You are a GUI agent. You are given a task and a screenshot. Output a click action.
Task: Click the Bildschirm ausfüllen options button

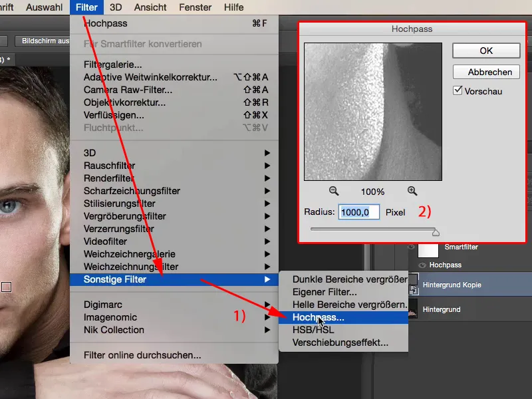[x=43, y=41]
